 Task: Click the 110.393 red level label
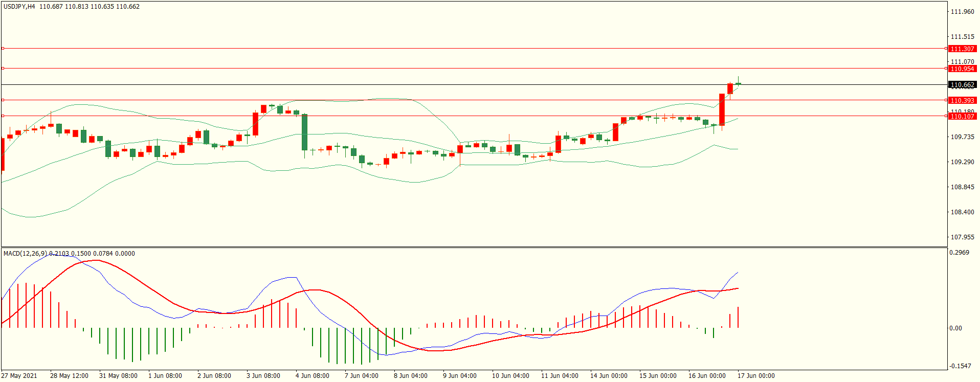(962, 100)
